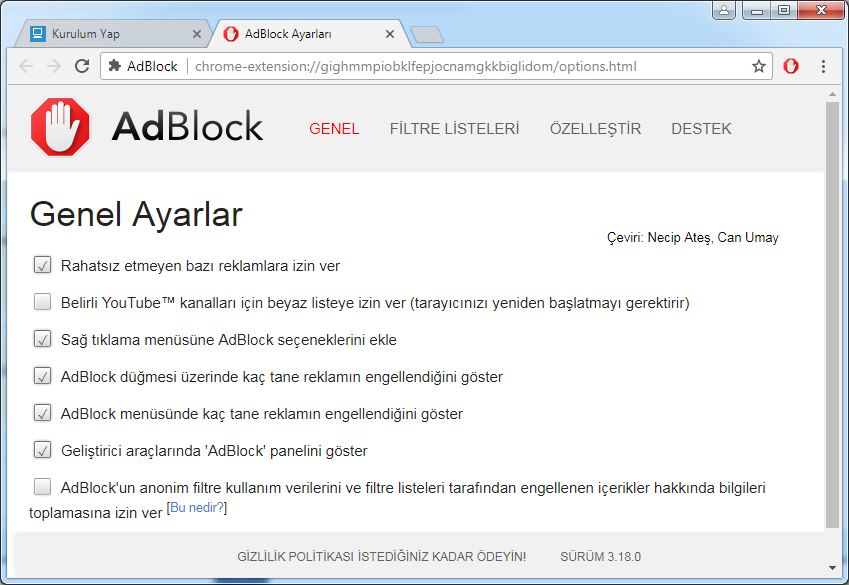Enable the Belirli YouTube kanalları beyaz liste checkbox
Viewport: 849px width, 585px height.
(x=42, y=302)
